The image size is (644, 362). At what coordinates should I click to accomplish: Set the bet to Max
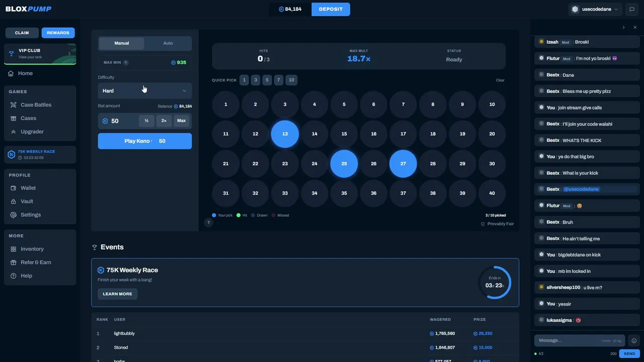click(x=182, y=121)
